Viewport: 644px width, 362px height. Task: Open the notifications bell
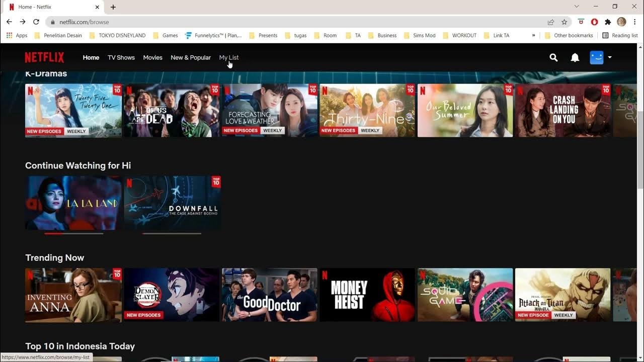575,58
